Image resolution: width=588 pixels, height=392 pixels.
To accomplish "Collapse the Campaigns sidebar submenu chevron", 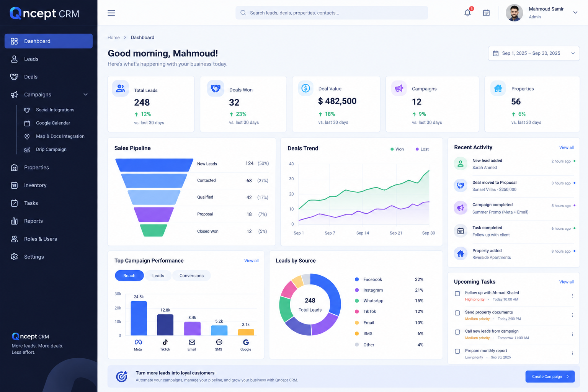I will point(85,95).
